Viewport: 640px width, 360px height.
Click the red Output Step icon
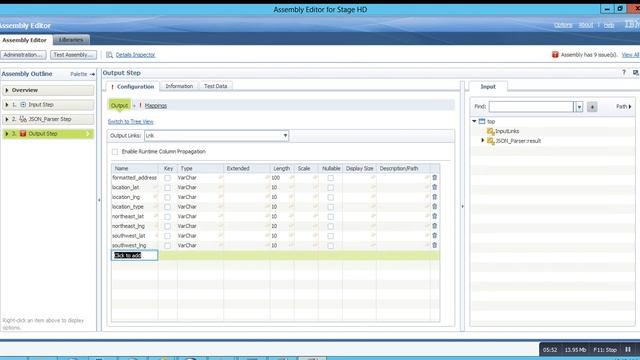click(x=23, y=133)
